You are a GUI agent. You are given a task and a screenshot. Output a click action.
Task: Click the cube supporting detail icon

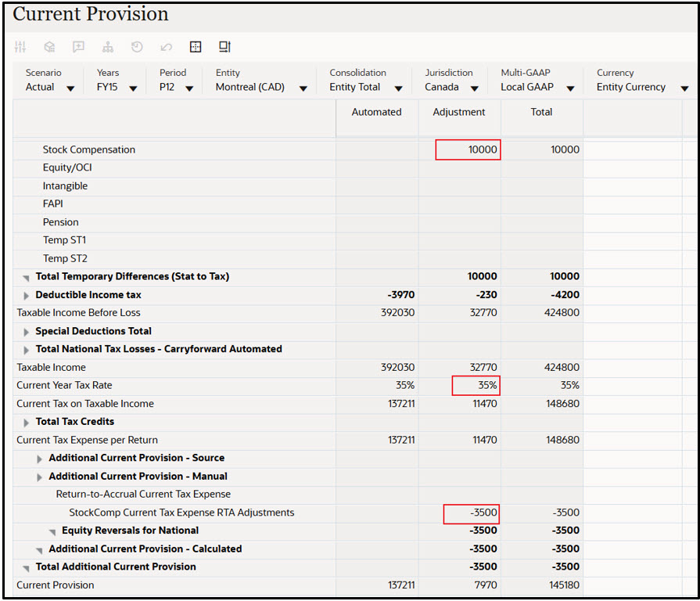coord(49,46)
